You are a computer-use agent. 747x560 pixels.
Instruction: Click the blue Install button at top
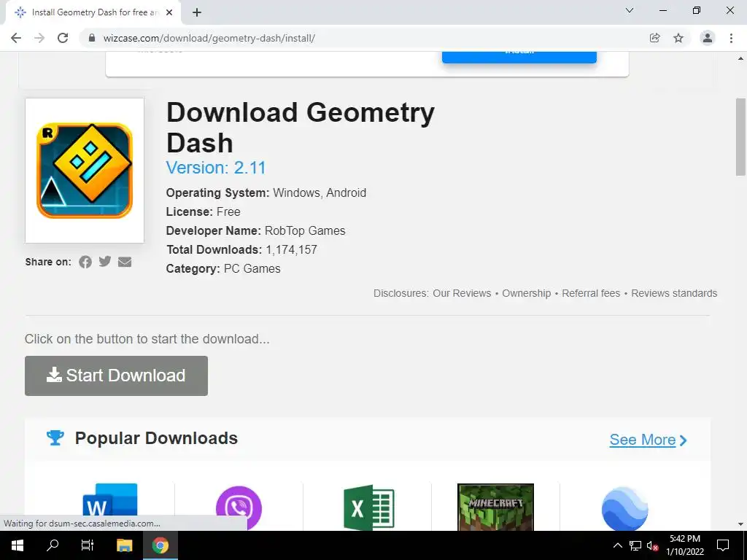point(519,57)
